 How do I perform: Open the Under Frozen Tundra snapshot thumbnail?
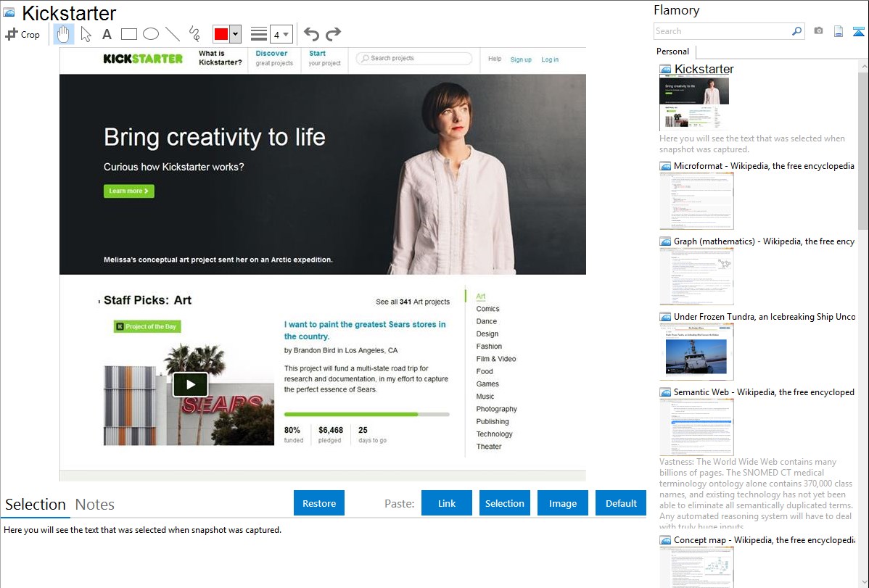pyautogui.click(x=696, y=352)
